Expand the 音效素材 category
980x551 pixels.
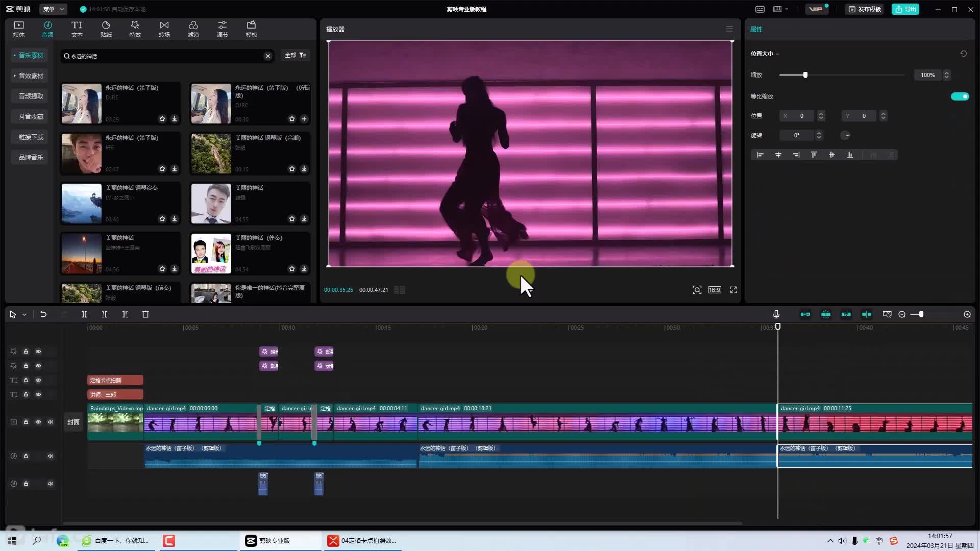coord(29,76)
